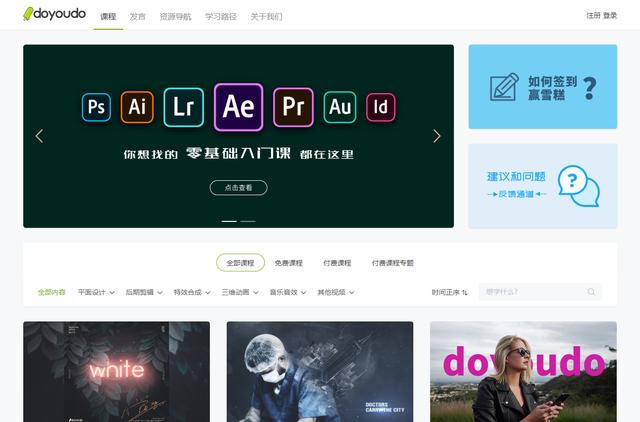Open the 建议和问题 feedback card
Image resolution: width=640 pixels, height=422 pixels.
(x=543, y=186)
